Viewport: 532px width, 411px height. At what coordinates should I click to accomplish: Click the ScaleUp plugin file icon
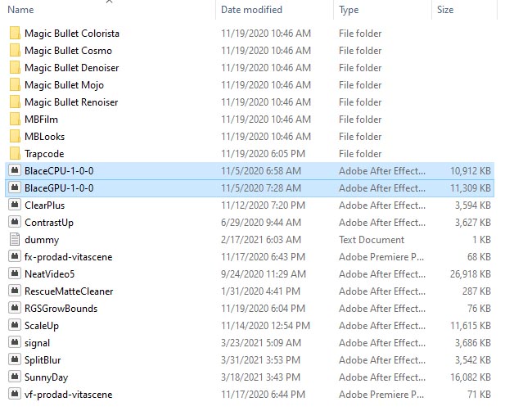pos(15,325)
